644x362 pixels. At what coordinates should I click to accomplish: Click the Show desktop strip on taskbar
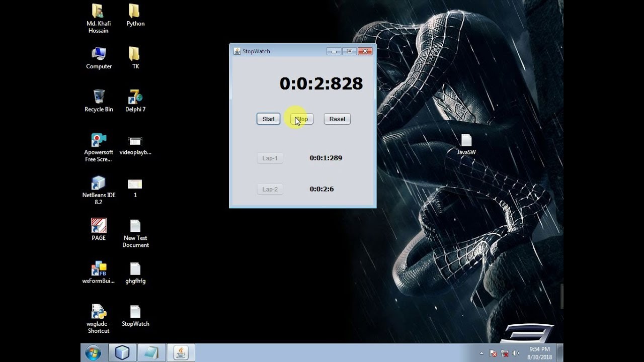(x=560, y=353)
